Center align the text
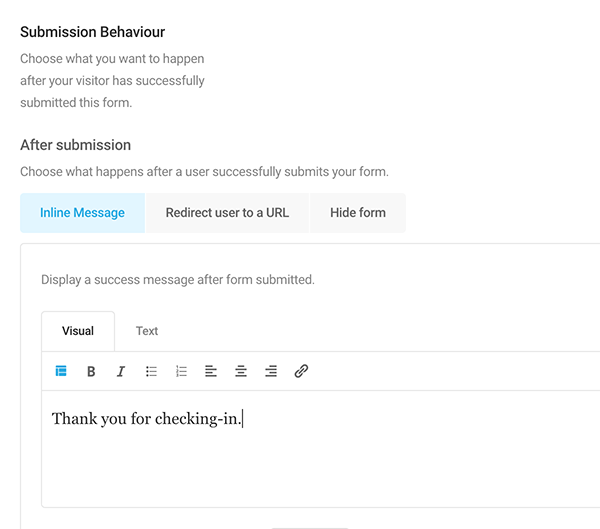 (241, 371)
